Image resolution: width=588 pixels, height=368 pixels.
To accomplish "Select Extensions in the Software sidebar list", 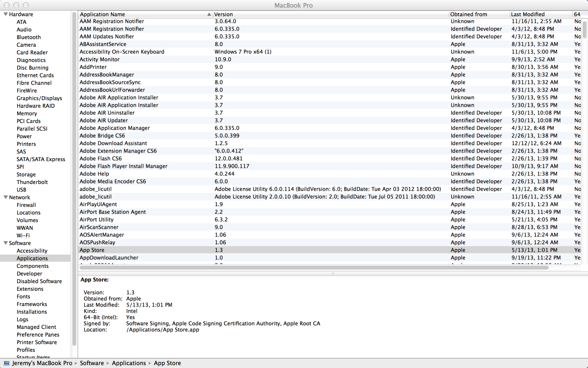I will (x=30, y=289).
